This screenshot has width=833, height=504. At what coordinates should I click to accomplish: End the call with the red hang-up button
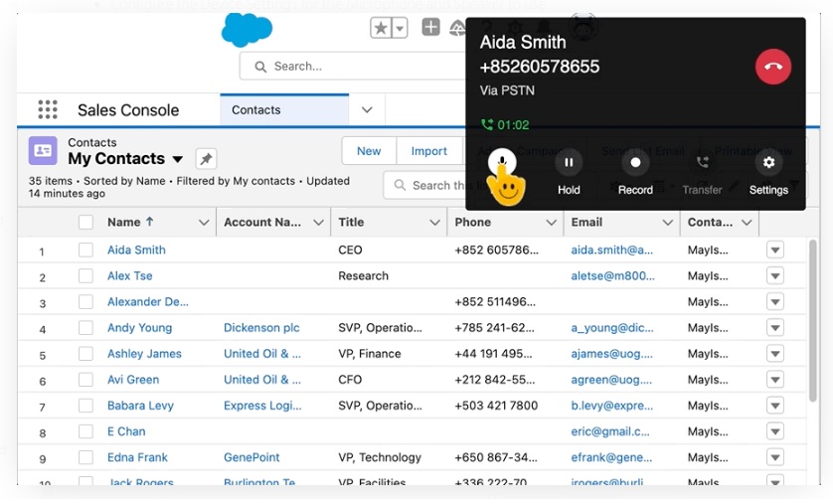tap(773, 67)
